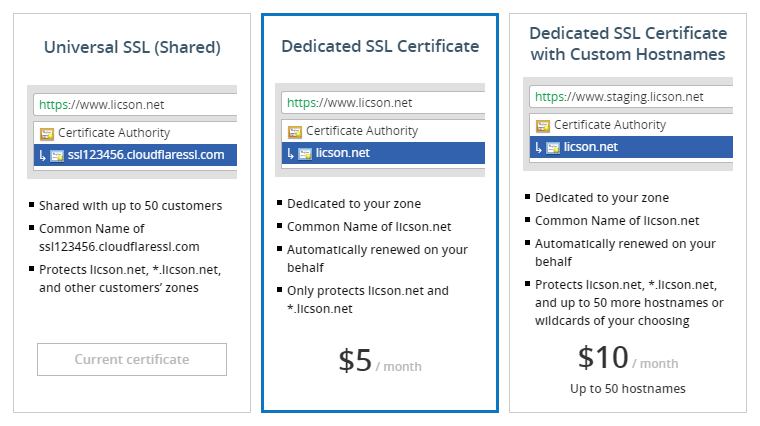The width and height of the screenshot is (760, 426).
Task: Click certificate icon beside licson.net in Custom Hostnames card
Action: click(x=553, y=148)
